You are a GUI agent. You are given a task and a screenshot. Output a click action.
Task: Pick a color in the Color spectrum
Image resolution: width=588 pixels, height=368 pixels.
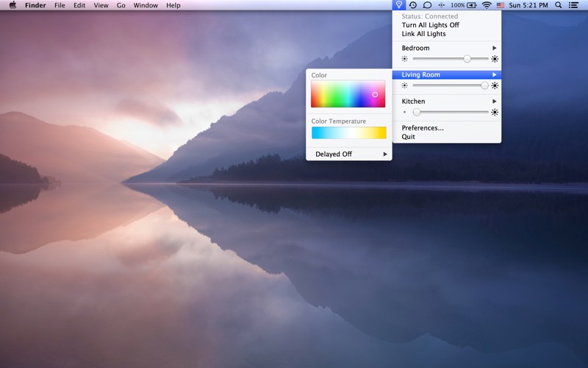point(348,94)
